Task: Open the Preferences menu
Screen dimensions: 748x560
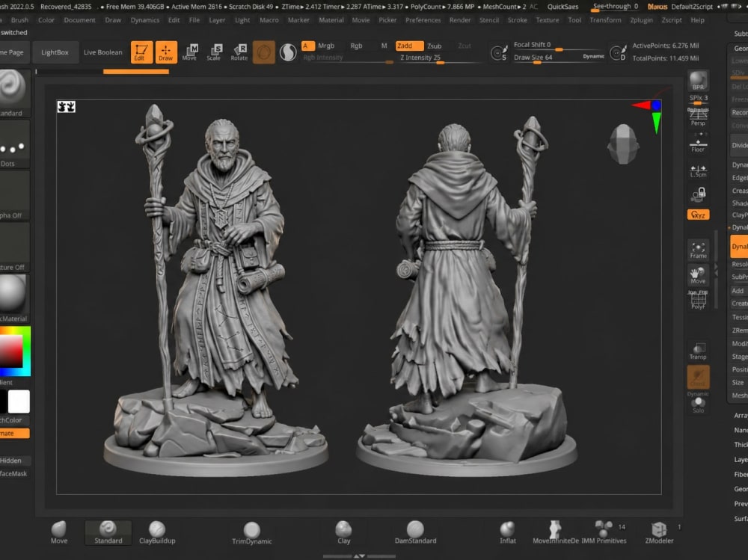Action: pyautogui.click(x=423, y=20)
